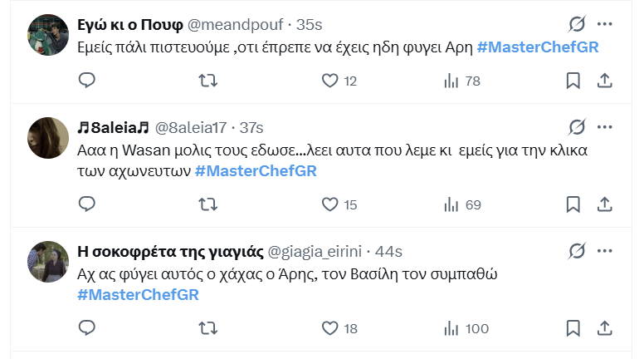Share the @meandpouf tweet
This screenshot has height=359, width=644.
pyautogui.click(x=605, y=81)
